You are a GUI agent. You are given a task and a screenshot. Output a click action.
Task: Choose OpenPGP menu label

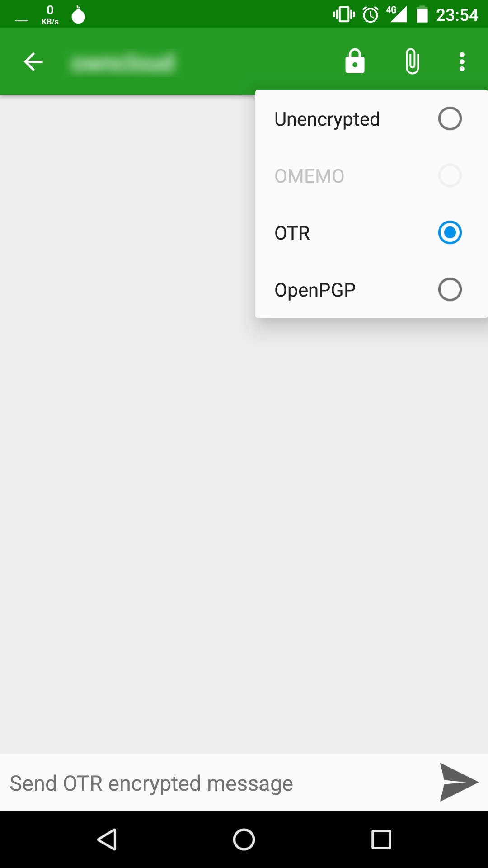point(315,290)
